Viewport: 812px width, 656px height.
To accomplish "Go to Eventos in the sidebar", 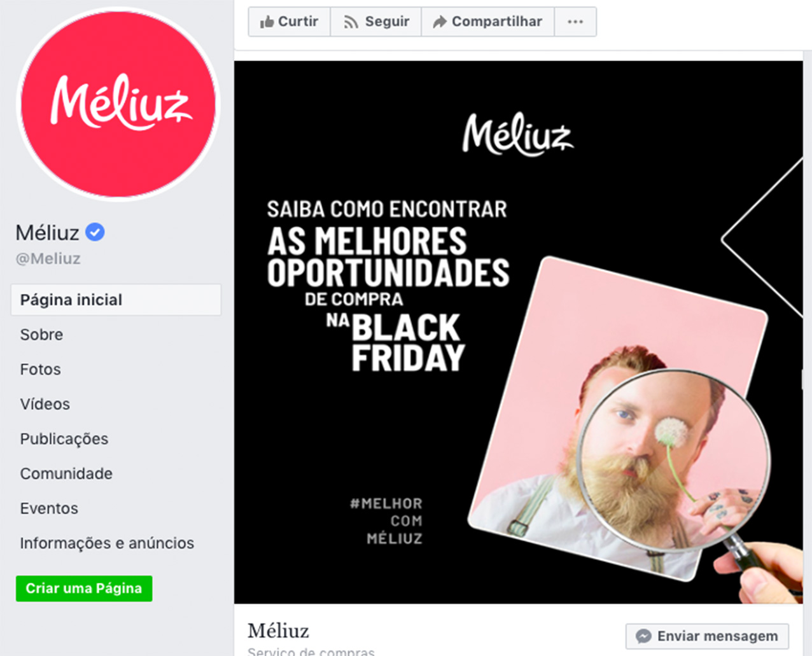I will tap(49, 508).
